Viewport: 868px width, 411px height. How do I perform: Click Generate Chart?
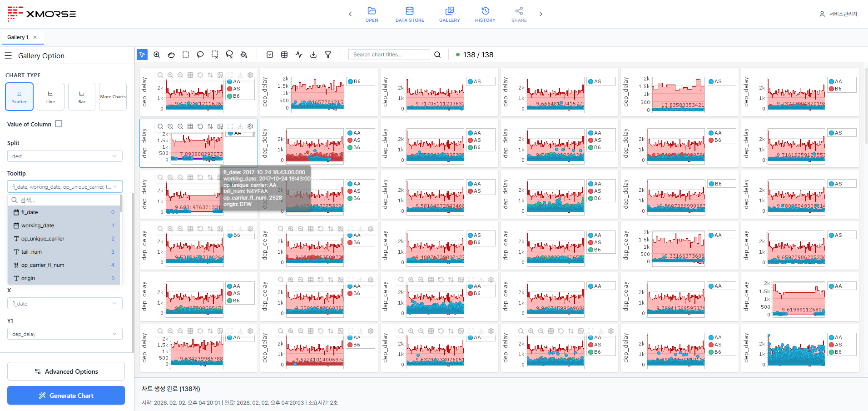[66, 396]
